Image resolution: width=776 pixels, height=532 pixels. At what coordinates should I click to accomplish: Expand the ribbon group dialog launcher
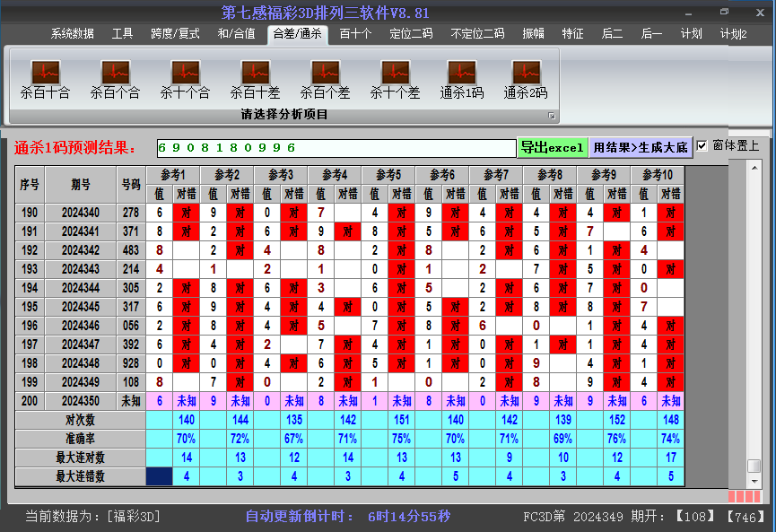[x=552, y=116]
